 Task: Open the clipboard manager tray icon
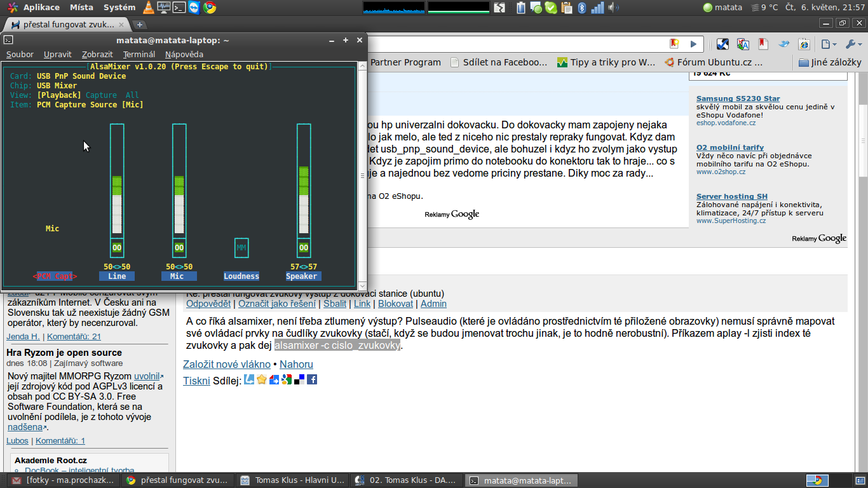click(x=566, y=8)
